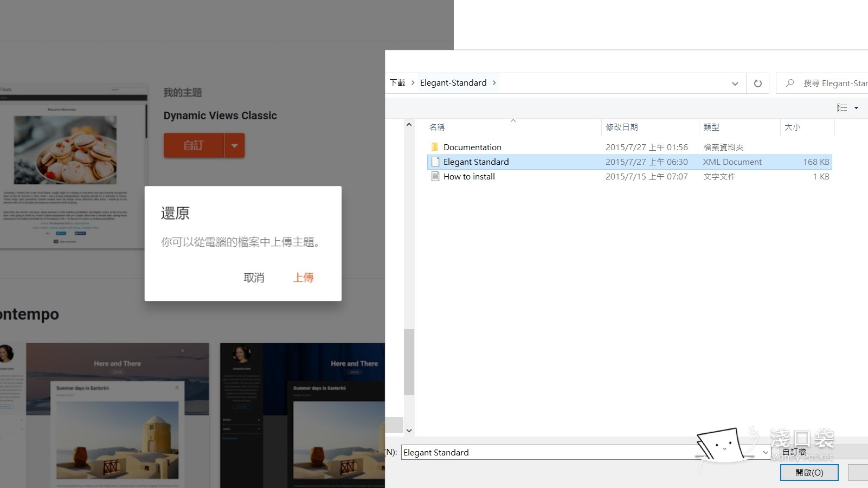
Task: Click the orange 自訂 button
Action: click(x=194, y=145)
